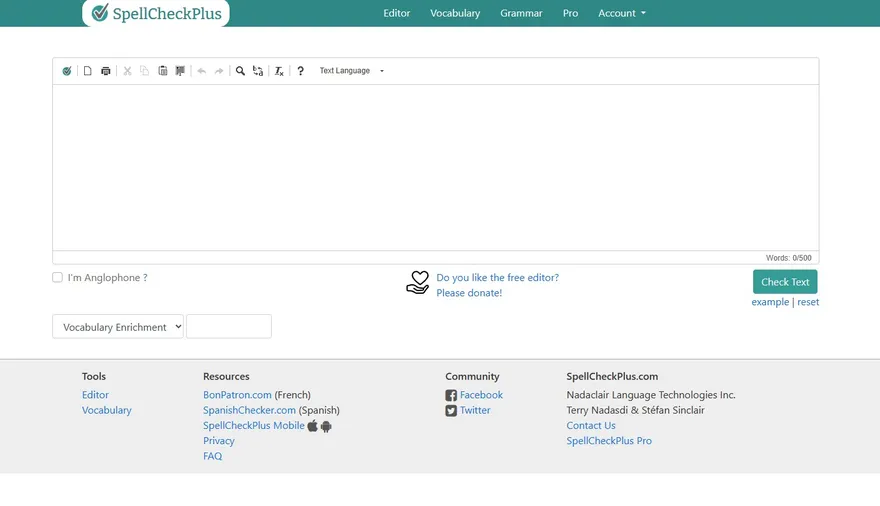This screenshot has width=880, height=506.
Task: Open the find magnifier tool
Action: click(240, 71)
